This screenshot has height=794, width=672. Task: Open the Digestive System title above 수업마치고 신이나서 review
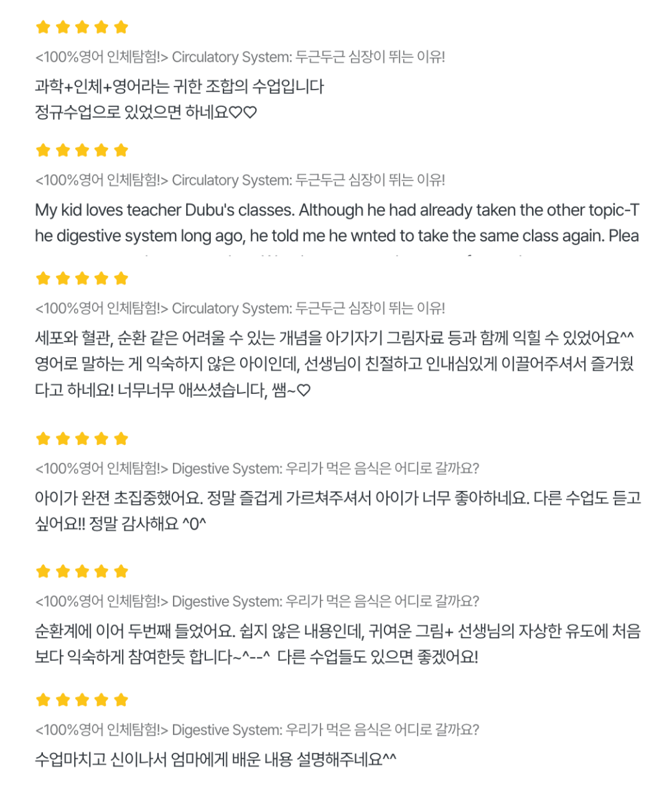(257, 730)
